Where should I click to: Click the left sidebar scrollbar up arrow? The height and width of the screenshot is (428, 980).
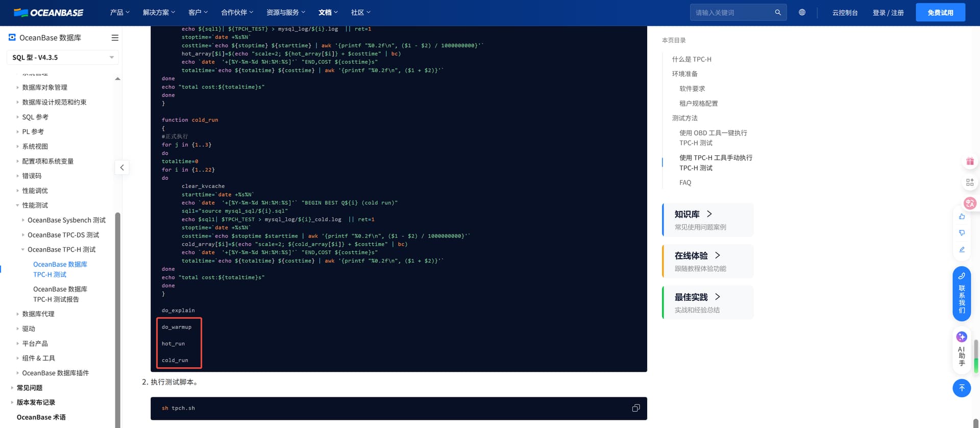(x=117, y=79)
